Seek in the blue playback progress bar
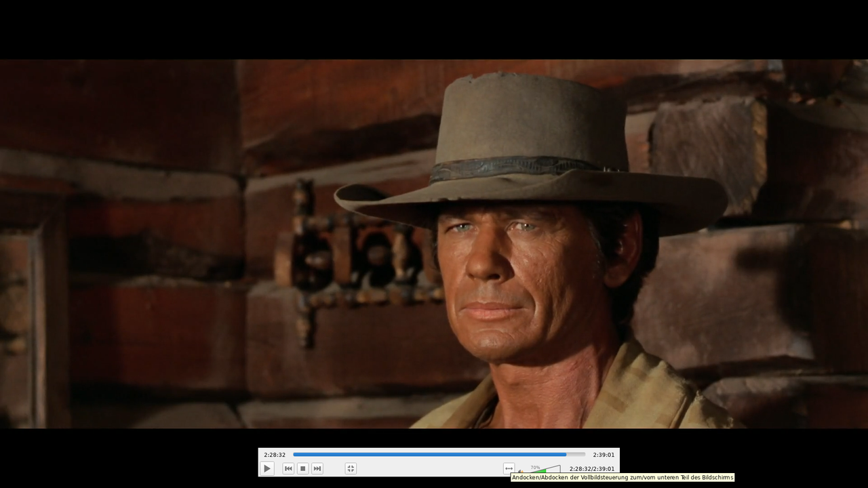This screenshot has width=868, height=488. click(x=439, y=454)
